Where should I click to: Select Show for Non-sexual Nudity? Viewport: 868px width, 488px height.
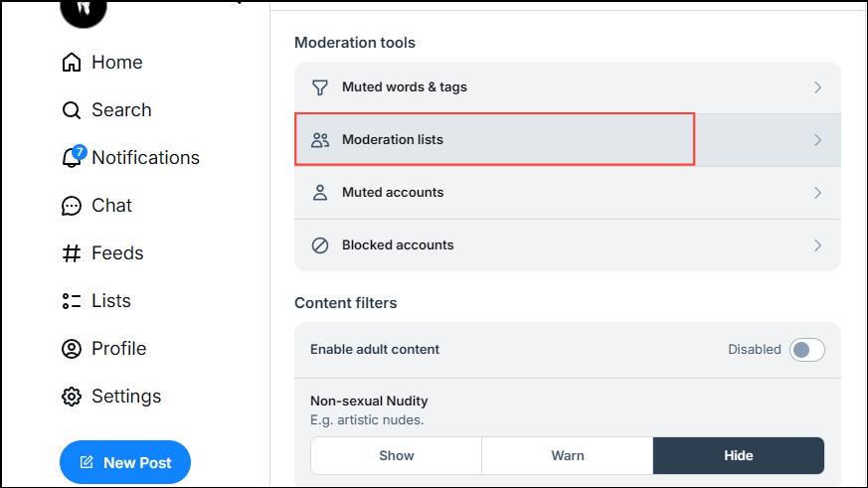coord(396,456)
